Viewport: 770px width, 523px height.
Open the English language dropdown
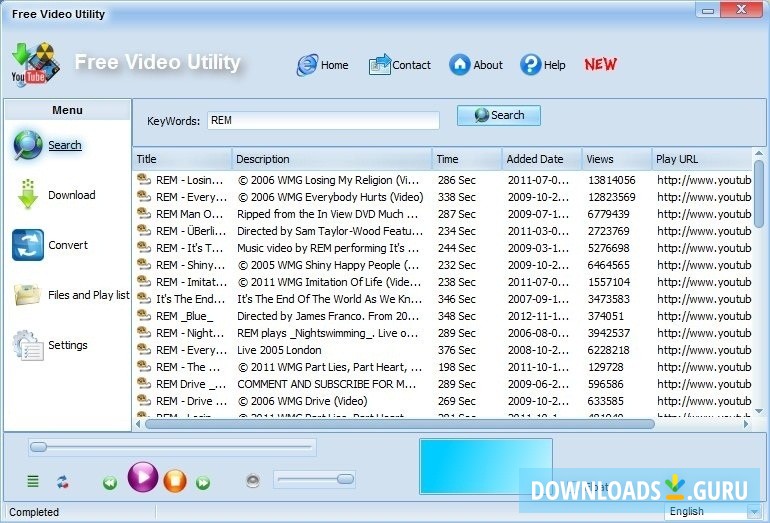click(714, 512)
